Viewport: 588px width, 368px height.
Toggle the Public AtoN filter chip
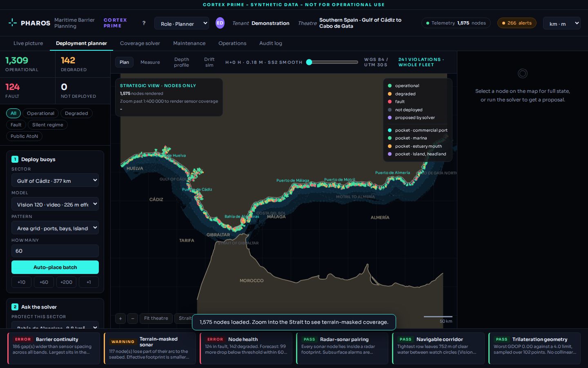pos(24,136)
